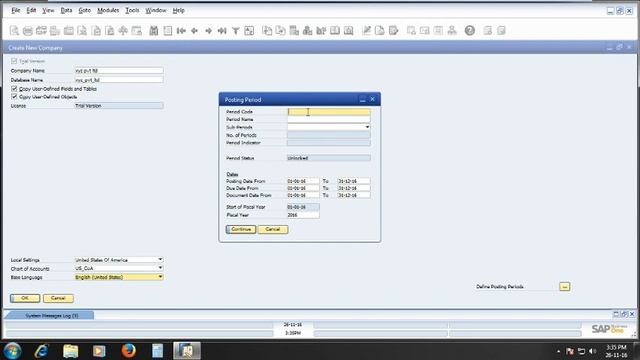Viewport: 640px width, 360px height.
Task: Click the Posting Date To field
Action: point(353,181)
